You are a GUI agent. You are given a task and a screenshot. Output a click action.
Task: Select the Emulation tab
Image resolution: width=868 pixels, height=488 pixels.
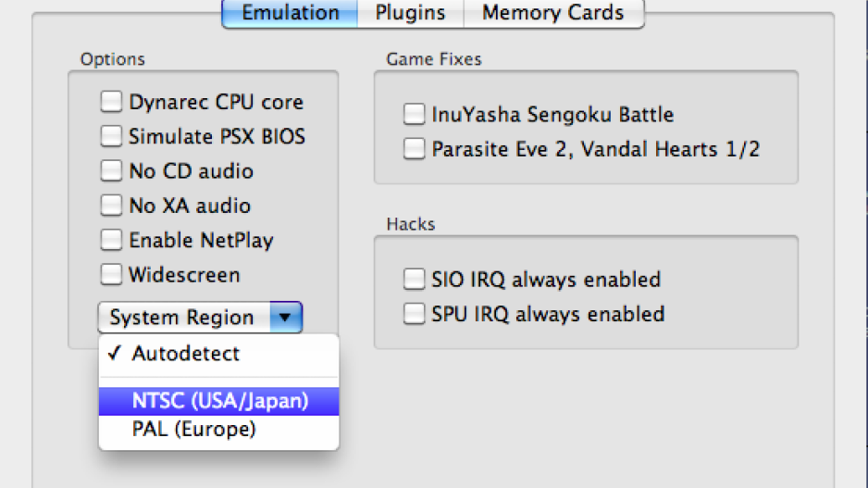[290, 13]
